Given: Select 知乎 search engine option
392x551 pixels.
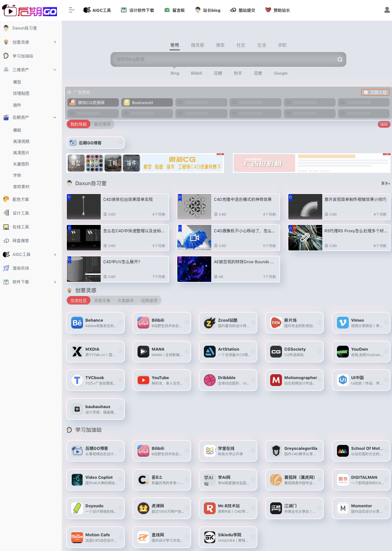Looking at the screenshot, I should pyautogui.click(x=238, y=74).
